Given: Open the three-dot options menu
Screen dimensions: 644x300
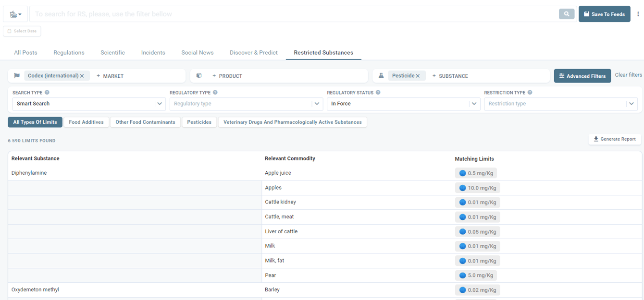Looking at the screenshot, I should (x=638, y=14).
